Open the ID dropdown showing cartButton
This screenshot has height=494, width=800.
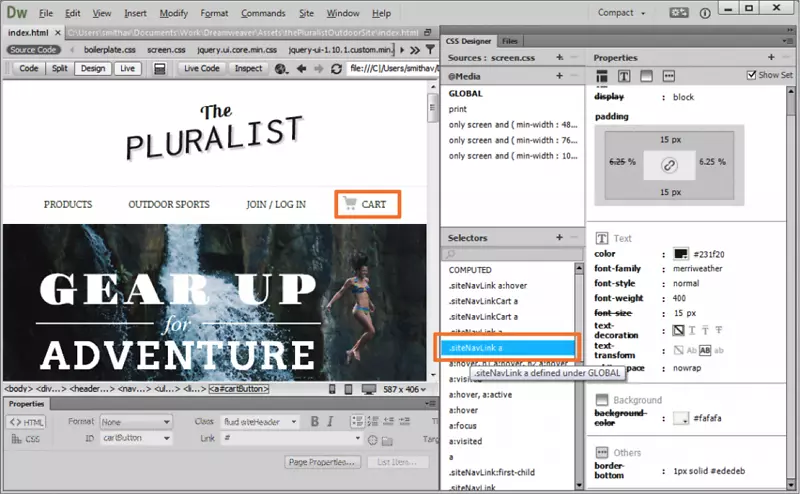pos(136,438)
